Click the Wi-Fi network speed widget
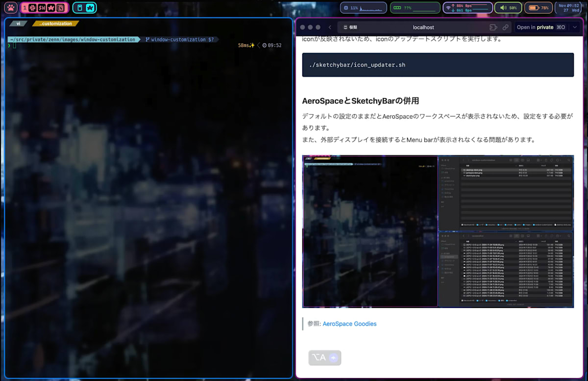Screen dimensions: 588x381 467,8
